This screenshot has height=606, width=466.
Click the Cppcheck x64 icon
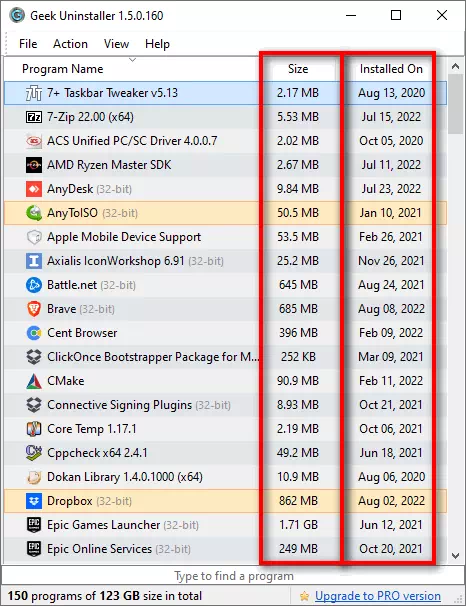tap(34, 453)
